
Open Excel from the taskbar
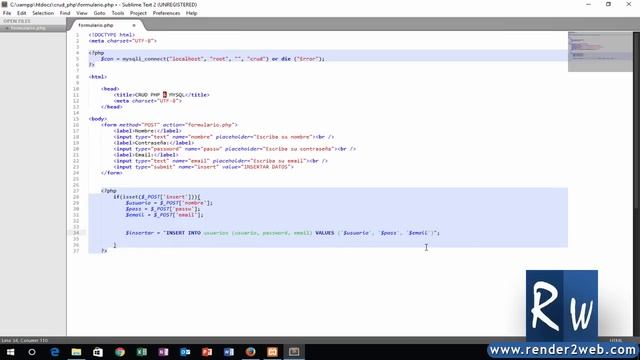pyautogui.click(x=142, y=352)
